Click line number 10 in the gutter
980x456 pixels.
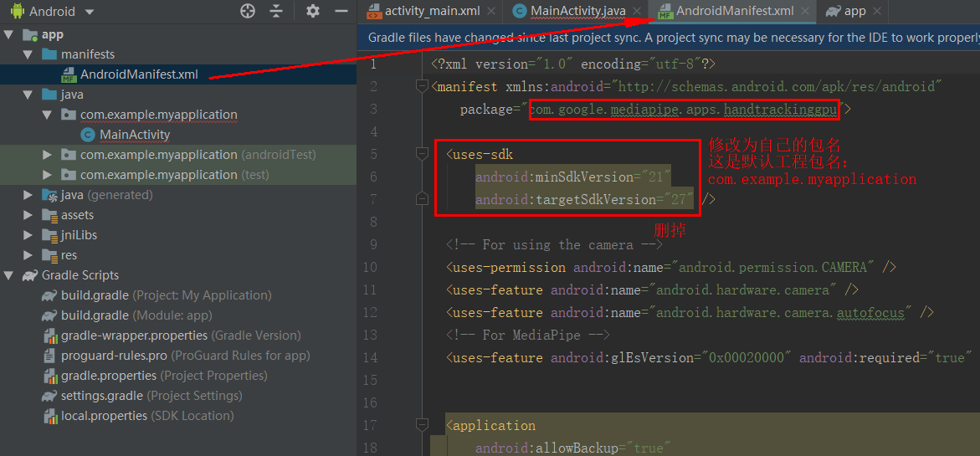[370, 268]
